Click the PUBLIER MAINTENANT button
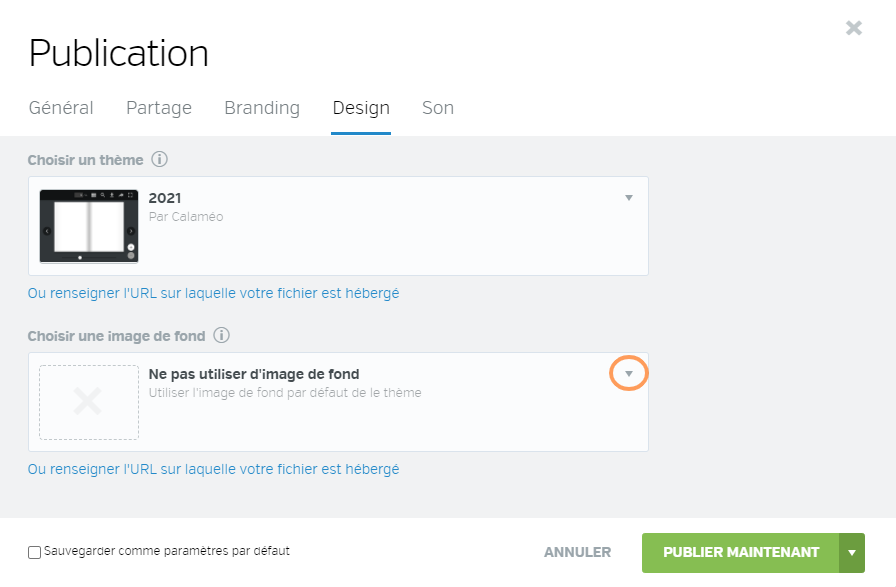Screen dimensions: 896x587 click(741, 553)
